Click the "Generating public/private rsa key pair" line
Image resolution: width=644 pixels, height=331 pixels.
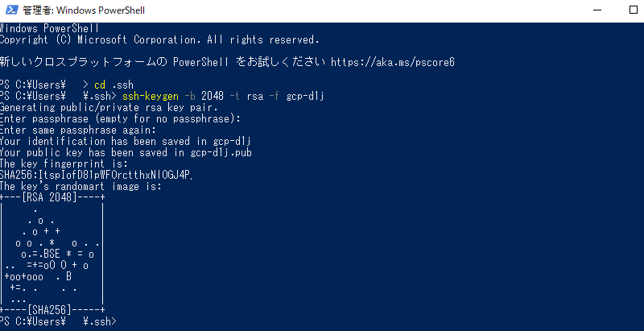[x=109, y=108]
